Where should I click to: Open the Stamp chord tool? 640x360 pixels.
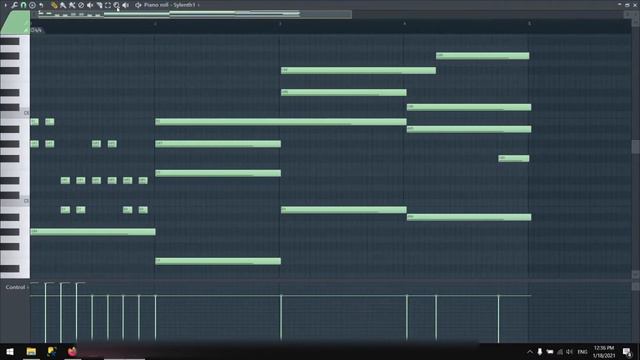pos(32,5)
